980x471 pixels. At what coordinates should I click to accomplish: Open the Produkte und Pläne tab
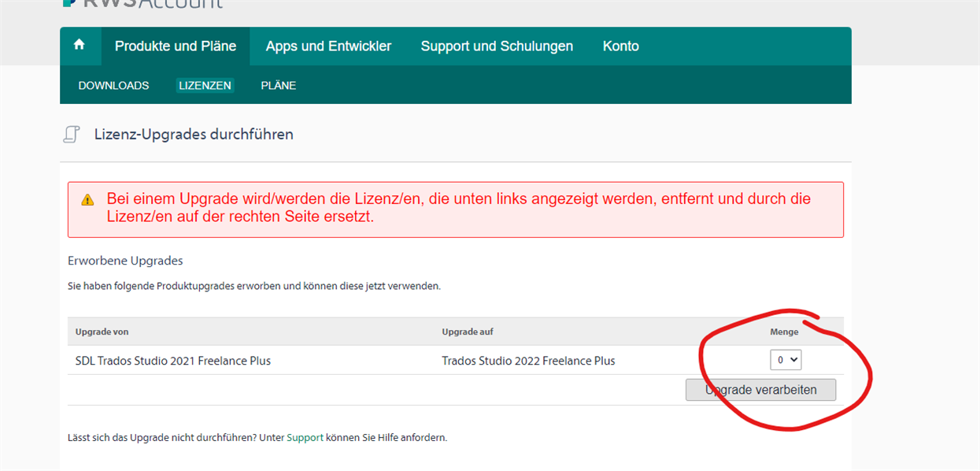[176, 46]
